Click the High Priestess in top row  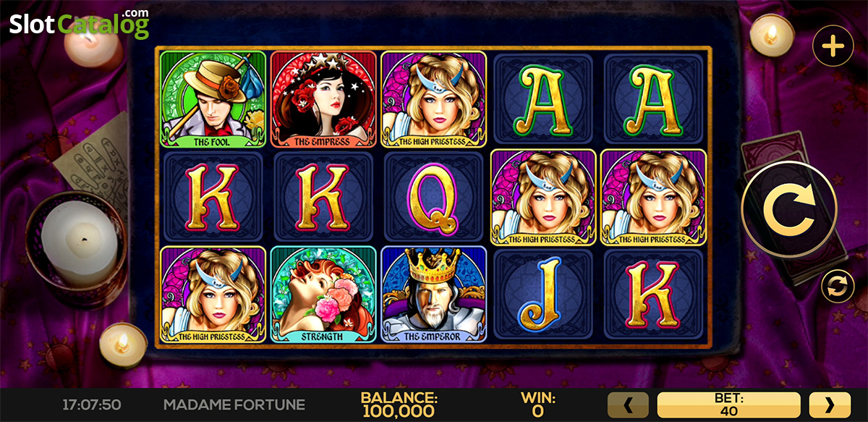[433, 99]
